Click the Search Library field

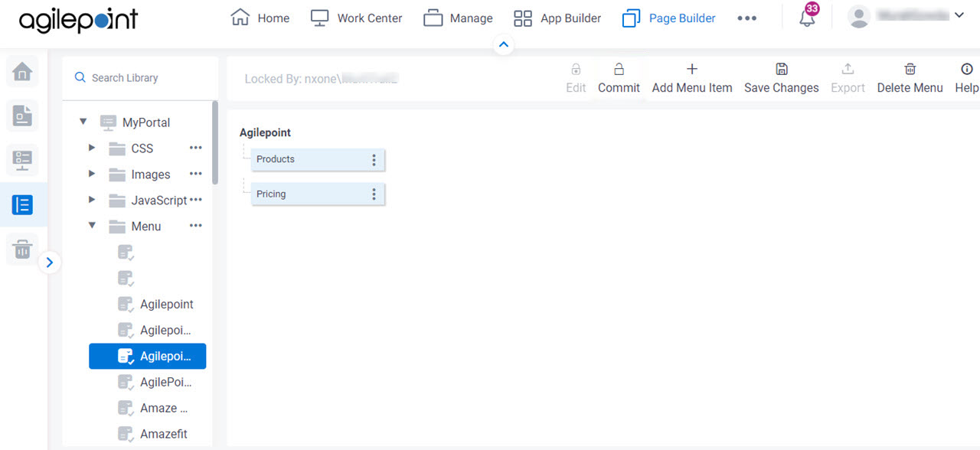140,78
